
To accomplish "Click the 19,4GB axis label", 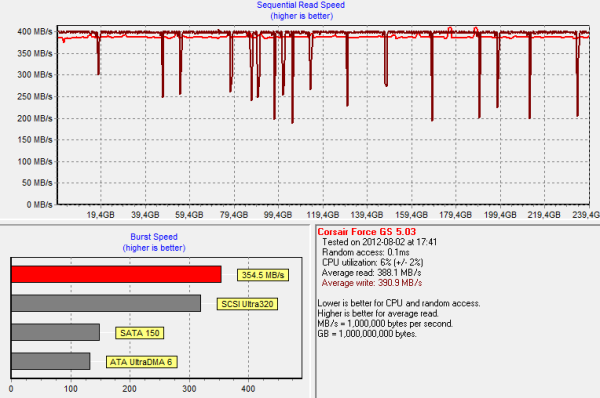I will tap(100, 215).
